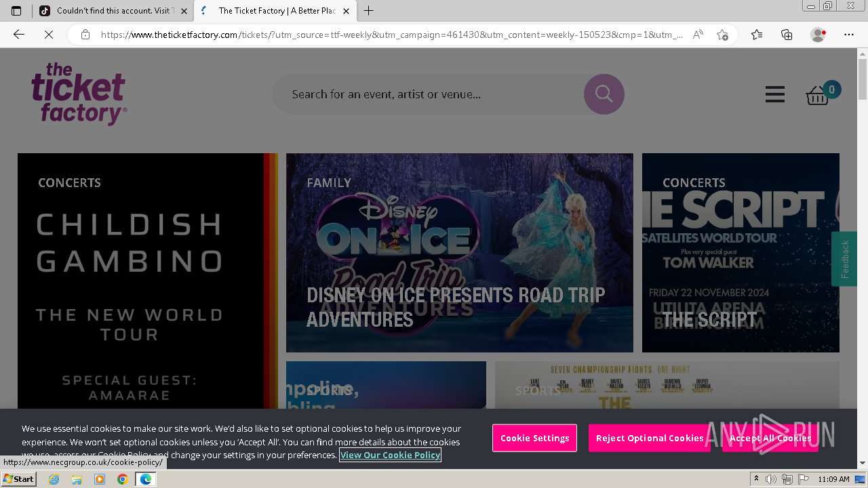Stop loading the page
This screenshot has height=488, width=868.
coord(49,35)
